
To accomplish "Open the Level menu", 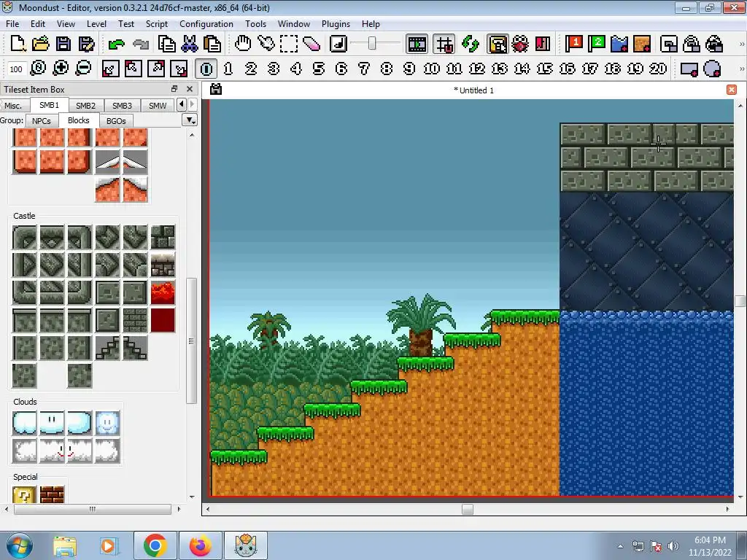I will click(96, 24).
